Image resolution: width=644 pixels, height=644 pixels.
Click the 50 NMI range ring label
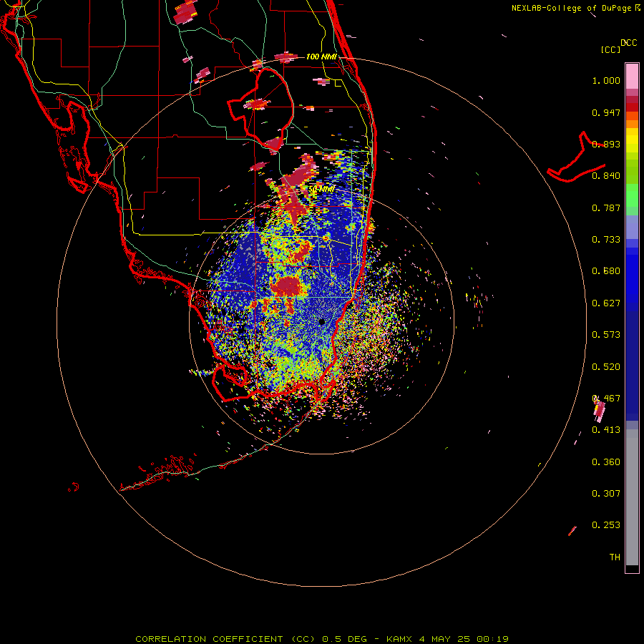[321, 190]
